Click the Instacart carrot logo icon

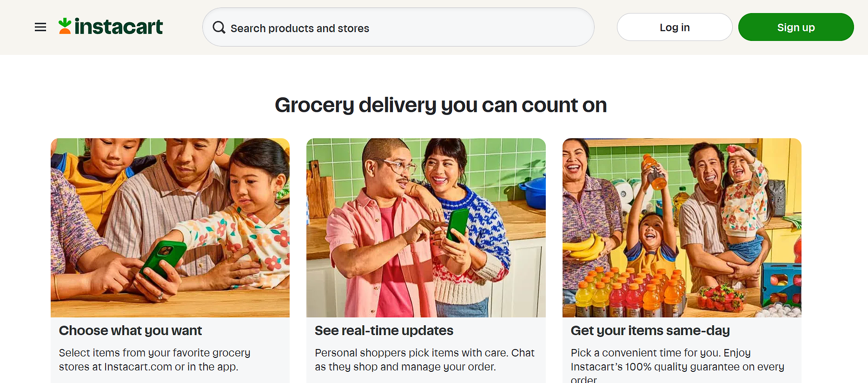(x=65, y=27)
